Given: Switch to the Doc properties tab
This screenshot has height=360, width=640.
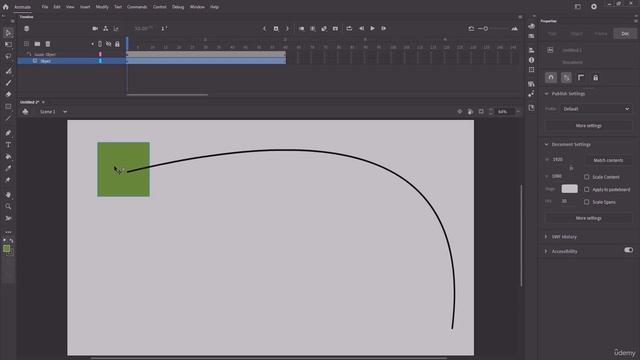Looking at the screenshot, I should coord(625,34).
